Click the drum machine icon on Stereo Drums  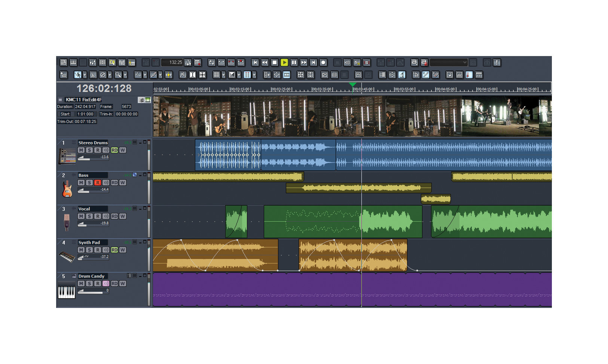click(x=67, y=156)
